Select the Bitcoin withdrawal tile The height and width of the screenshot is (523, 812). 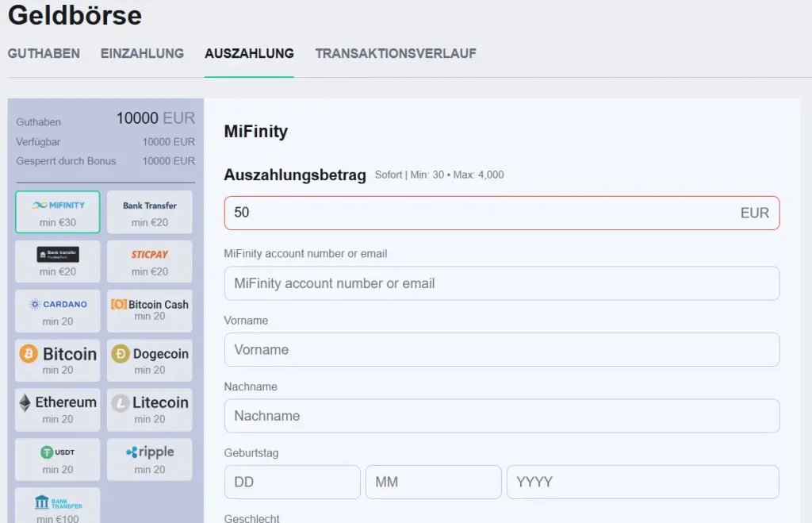tap(57, 360)
